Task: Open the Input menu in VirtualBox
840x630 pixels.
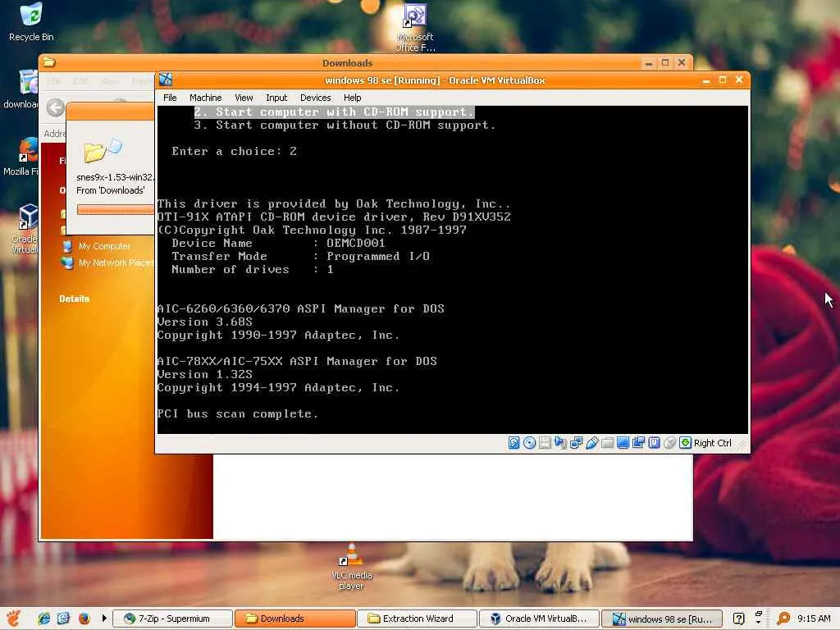Action: point(276,98)
